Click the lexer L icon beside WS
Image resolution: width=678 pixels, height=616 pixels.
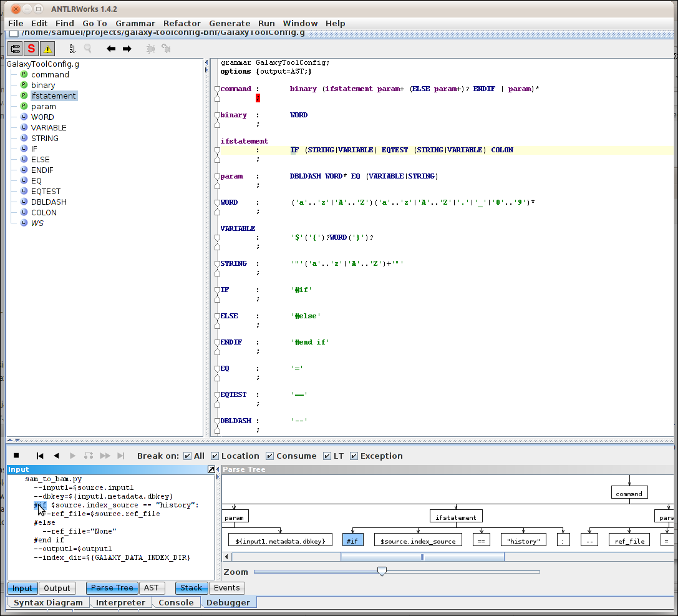(x=24, y=223)
